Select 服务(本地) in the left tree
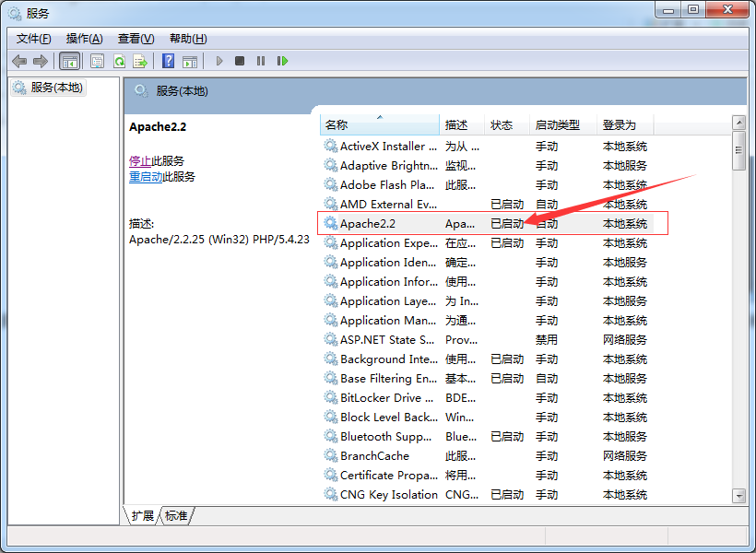Image resolution: width=756 pixels, height=553 pixels. (x=48, y=88)
